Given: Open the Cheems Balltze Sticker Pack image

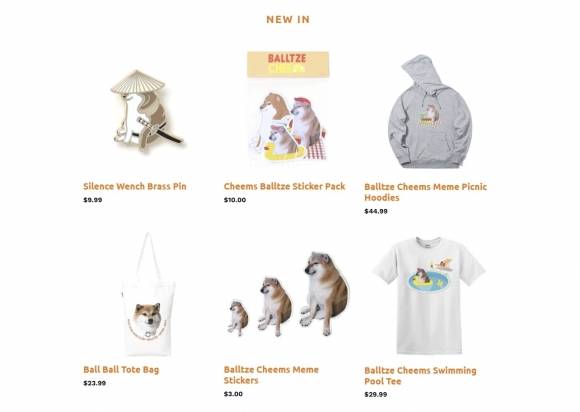Looking at the screenshot, I should click(x=288, y=107).
